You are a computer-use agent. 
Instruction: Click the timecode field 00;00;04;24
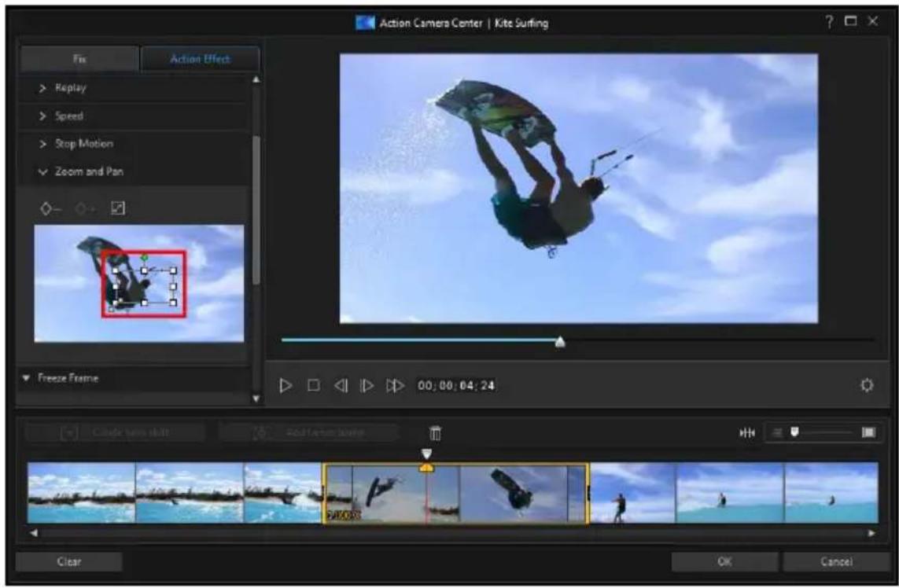(x=456, y=386)
